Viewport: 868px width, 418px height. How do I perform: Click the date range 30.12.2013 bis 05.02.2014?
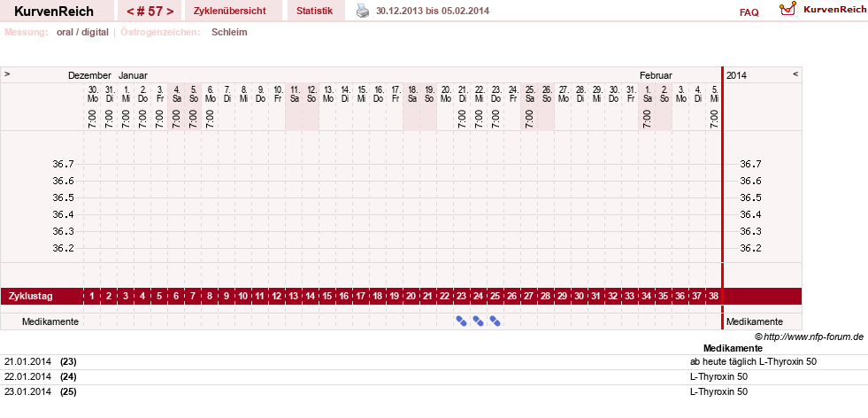[x=433, y=11]
